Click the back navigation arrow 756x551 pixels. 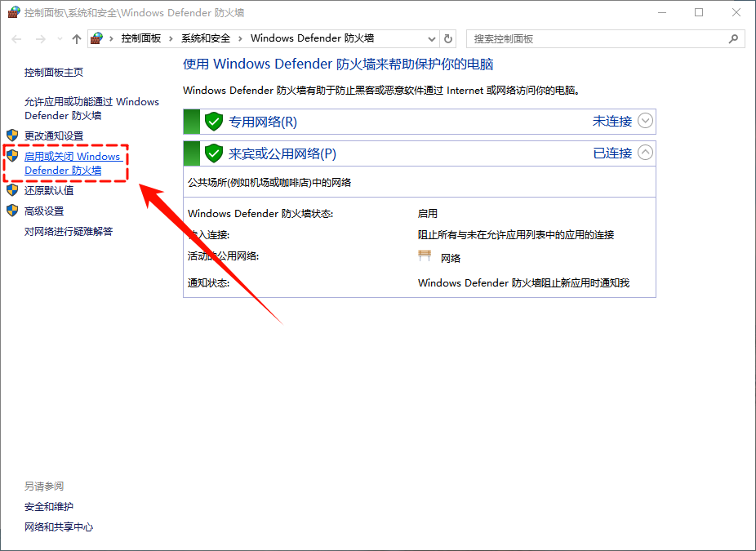pyautogui.click(x=16, y=38)
